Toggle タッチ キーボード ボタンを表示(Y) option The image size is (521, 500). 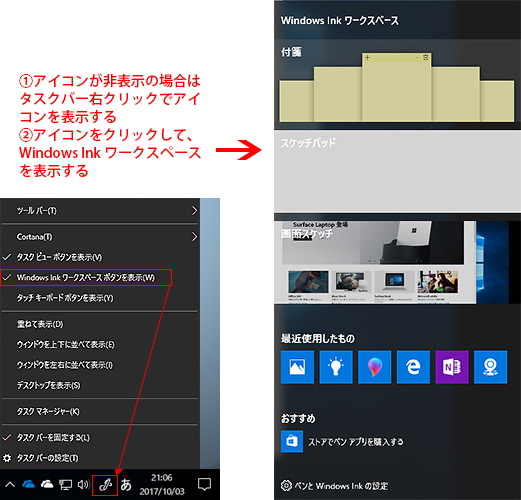click(x=100, y=298)
